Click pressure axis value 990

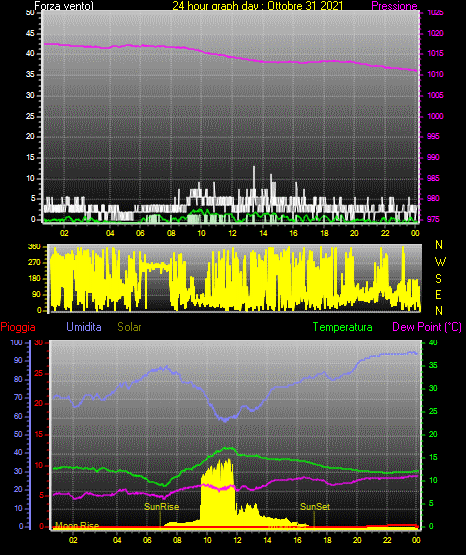pos(433,157)
